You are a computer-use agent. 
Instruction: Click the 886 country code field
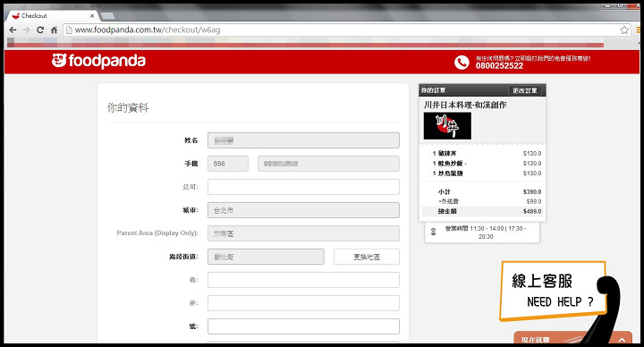pyautogui.click(x=227, y=164)
